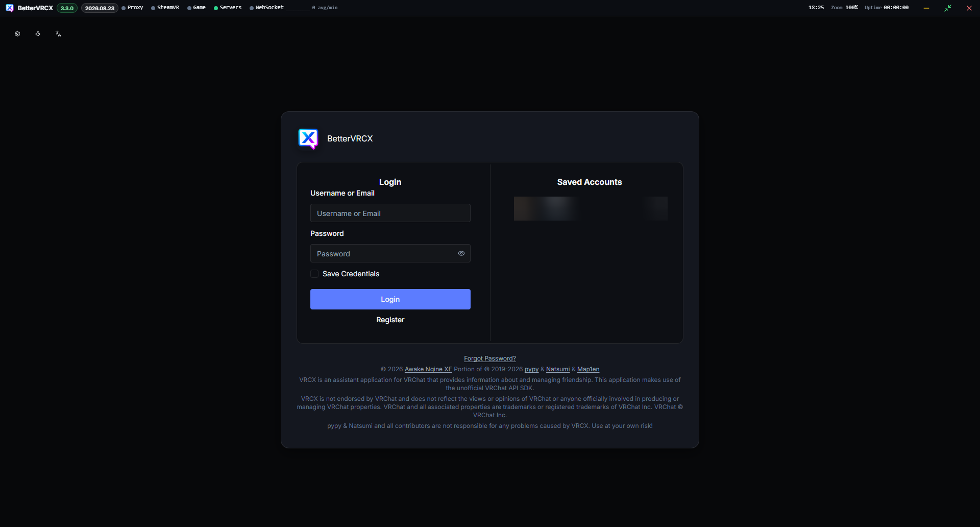
Task: Click the Game status indicator
Action: pos(197,8)
